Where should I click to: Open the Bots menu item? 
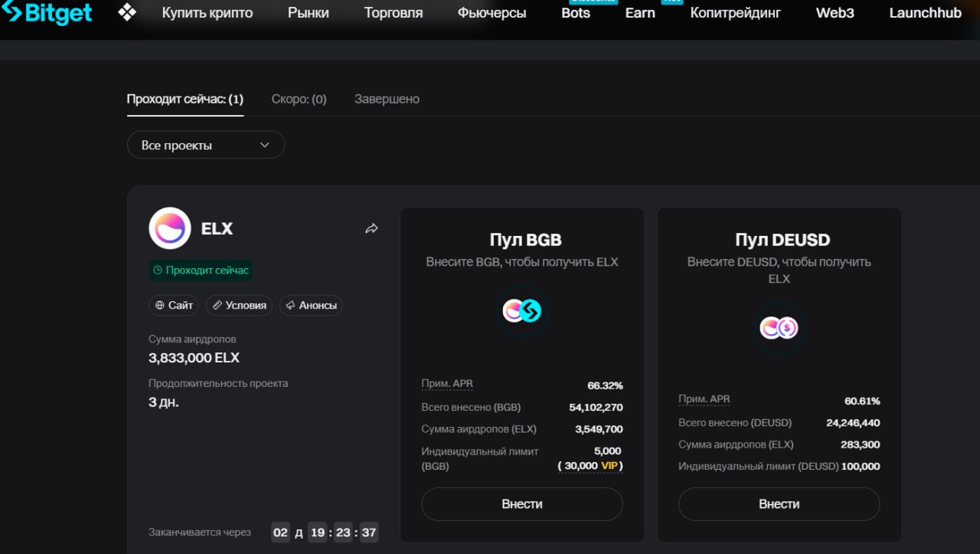576,13
